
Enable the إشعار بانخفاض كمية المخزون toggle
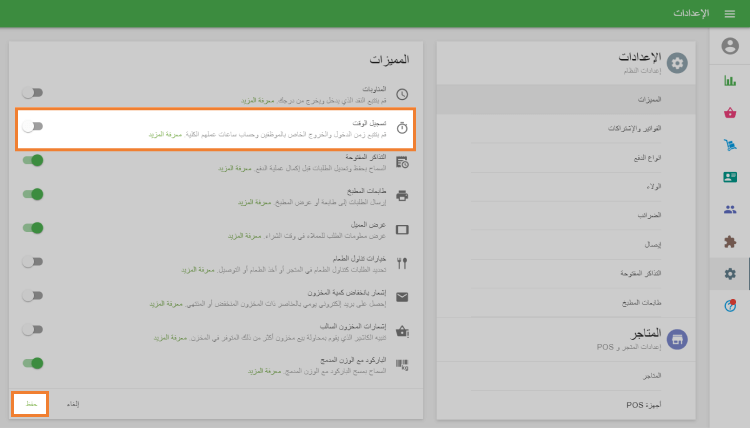coord(33,296)
